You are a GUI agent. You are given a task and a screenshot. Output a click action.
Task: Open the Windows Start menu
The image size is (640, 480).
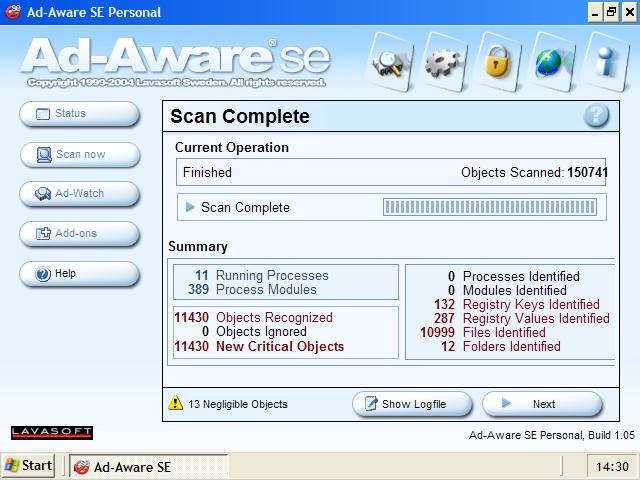click(28, 466)
